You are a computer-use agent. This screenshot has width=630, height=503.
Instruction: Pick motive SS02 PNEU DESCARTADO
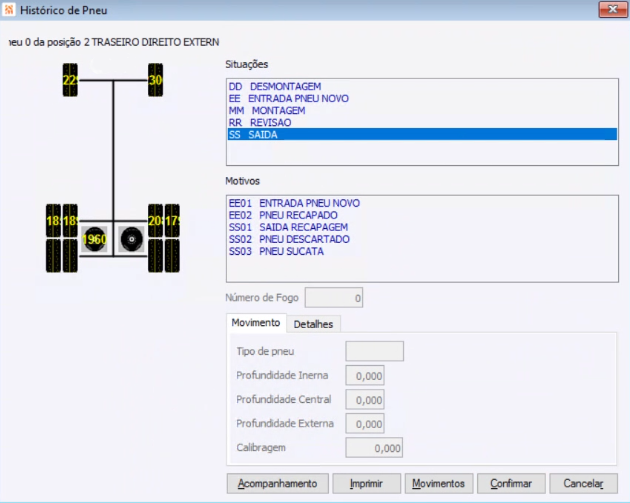pyautogui.click(x=422, y=239)
